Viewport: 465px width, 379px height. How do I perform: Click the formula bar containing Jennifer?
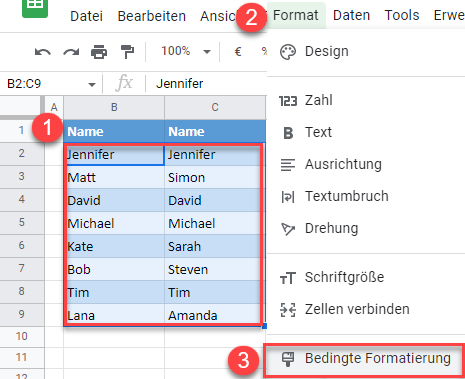(x=206, y=83)
